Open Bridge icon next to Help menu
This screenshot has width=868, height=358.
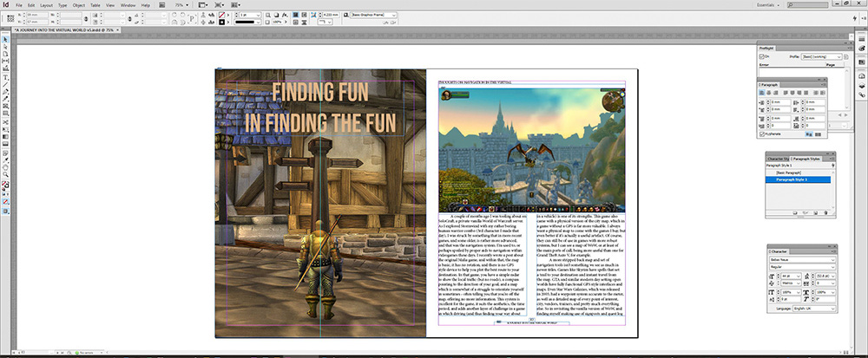point(161,5)
